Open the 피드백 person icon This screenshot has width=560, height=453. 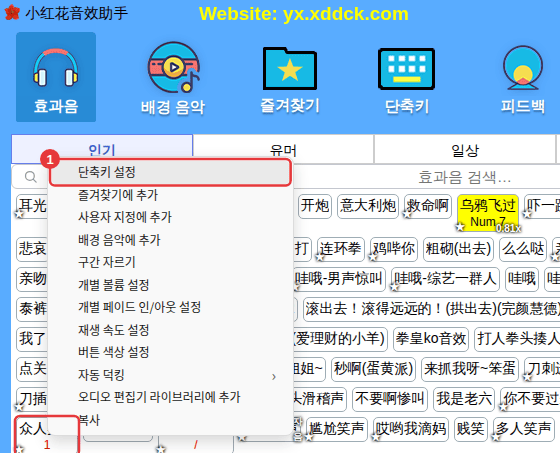523,79
